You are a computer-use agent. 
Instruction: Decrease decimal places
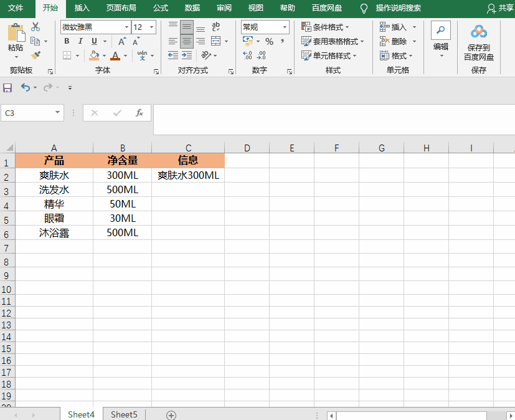261,55
